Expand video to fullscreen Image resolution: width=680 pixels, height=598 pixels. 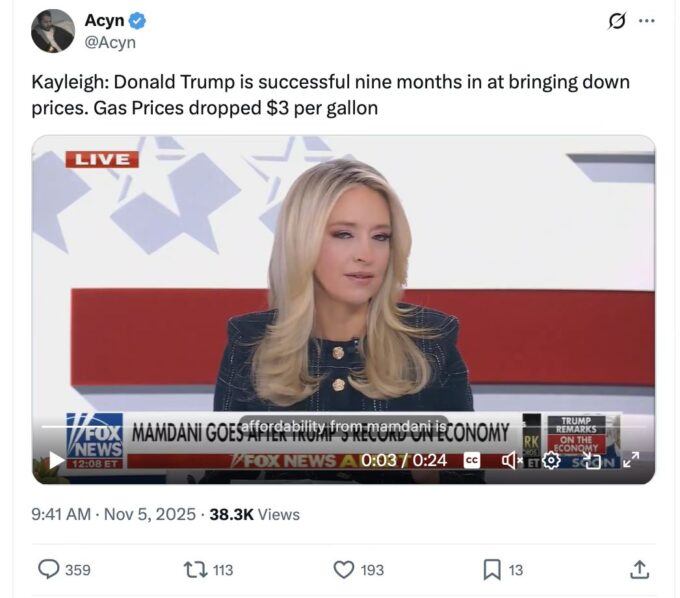point(631,460)
